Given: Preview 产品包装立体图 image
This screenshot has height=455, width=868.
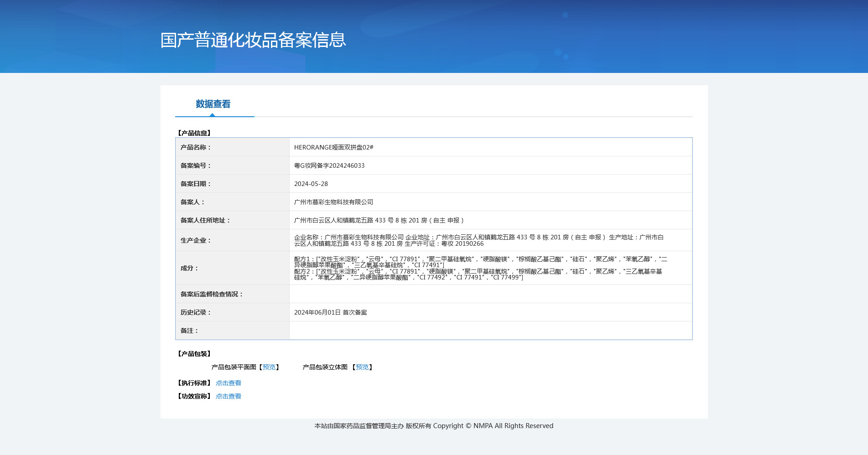Looking at the screenshot, I should coord(362,367).
